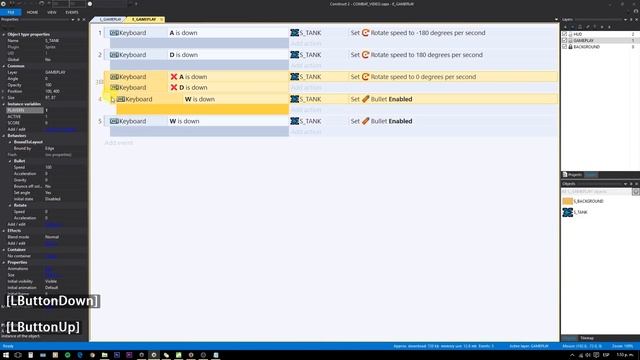640x360 pixels.
Task: Click Instance variables Add / edit link
Action: click(x=60, y=129)
